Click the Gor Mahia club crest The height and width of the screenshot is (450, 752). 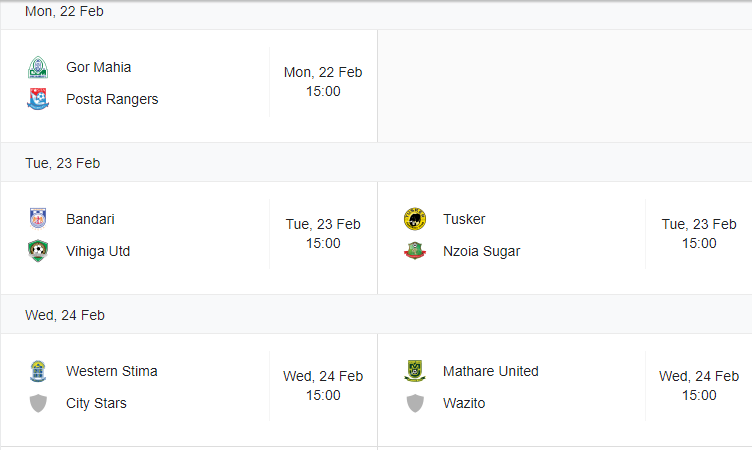pyautogui.click(x=38, y=67)
